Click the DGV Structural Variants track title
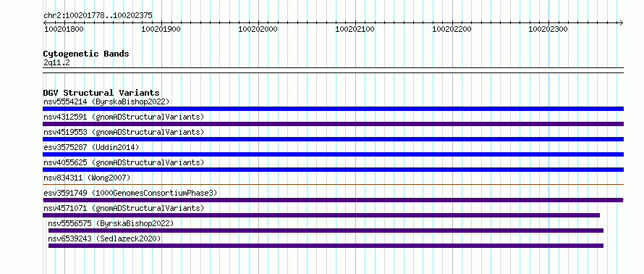This screenshot has height=274, width=644. click(101, 93)
